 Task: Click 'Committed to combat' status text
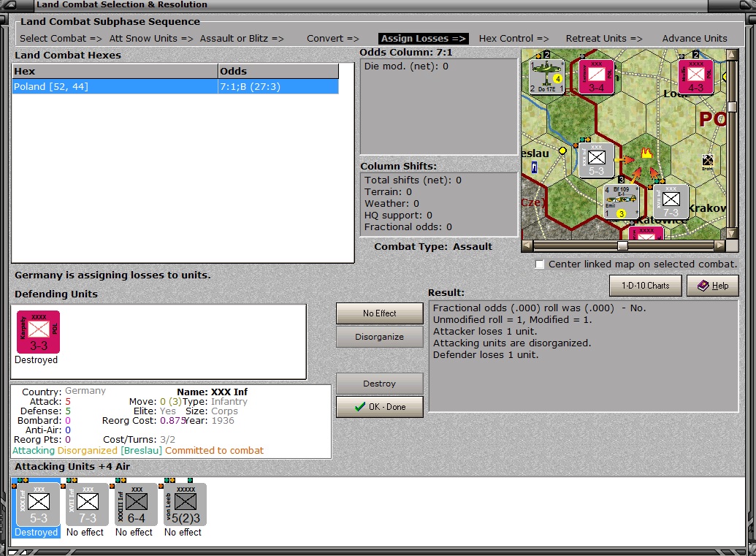tap(214, 450)
